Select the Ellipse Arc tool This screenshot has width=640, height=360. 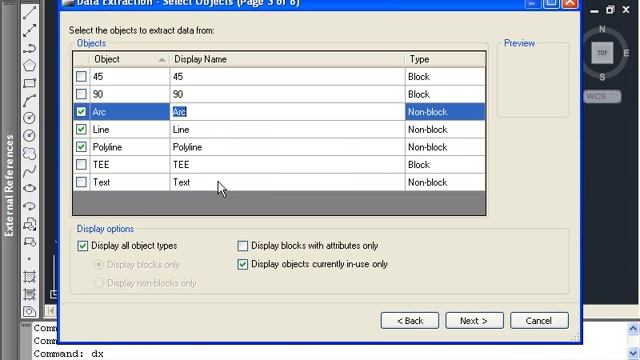coord(29,206)
